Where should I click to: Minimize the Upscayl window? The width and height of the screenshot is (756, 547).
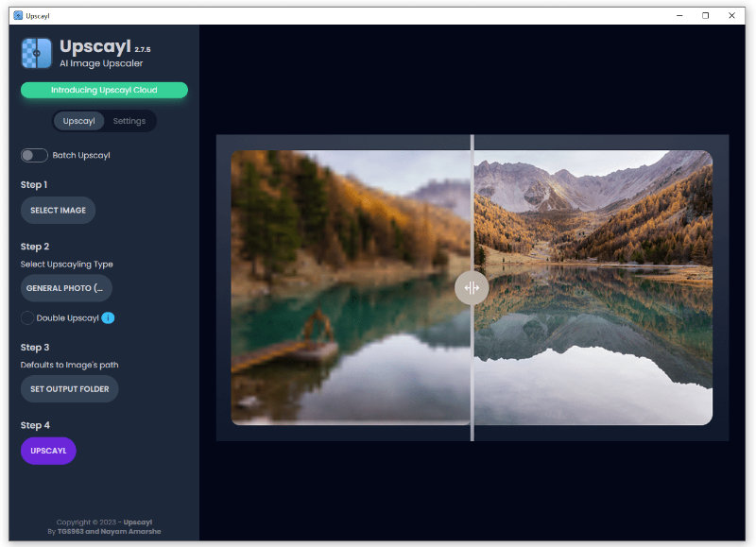[x=679, y=15]
